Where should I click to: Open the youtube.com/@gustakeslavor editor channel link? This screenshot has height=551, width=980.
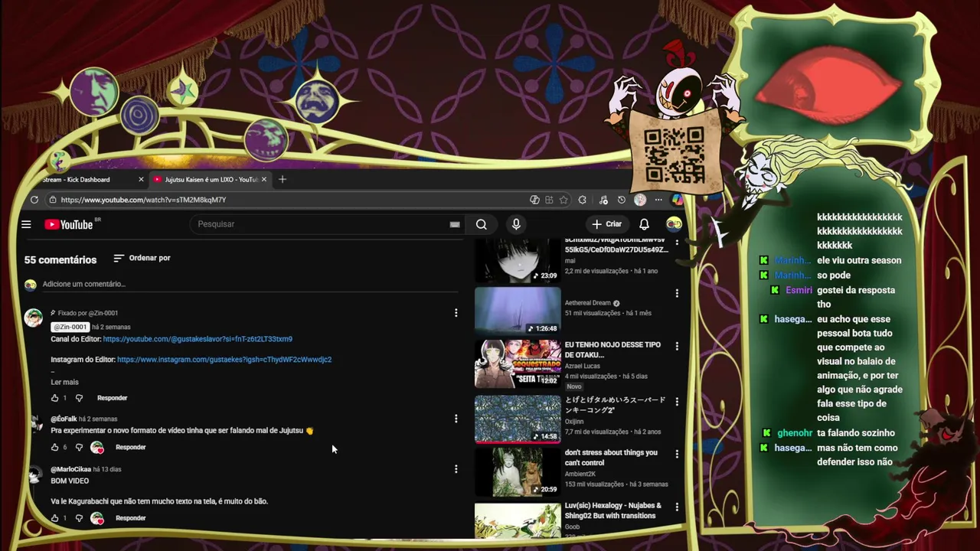[x=198, y=339]
